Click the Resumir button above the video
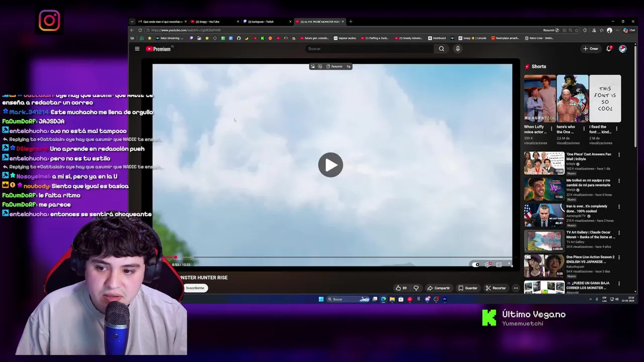This screenshot has height=362, width=644. click(335, 66)
